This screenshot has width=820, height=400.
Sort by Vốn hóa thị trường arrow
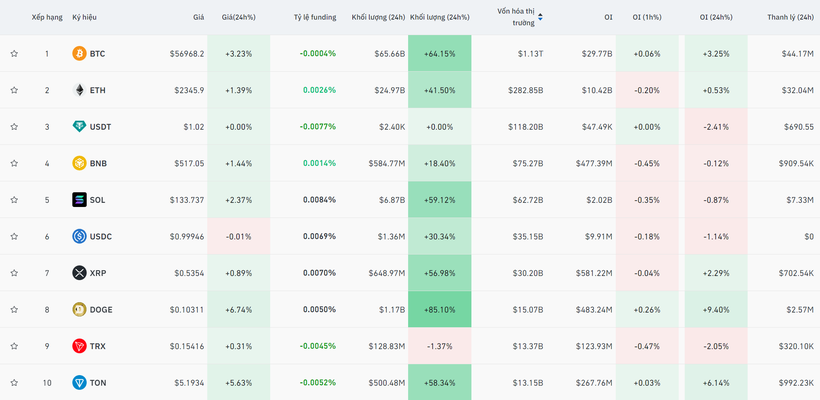pyautogui.click(x=541, y=17)
